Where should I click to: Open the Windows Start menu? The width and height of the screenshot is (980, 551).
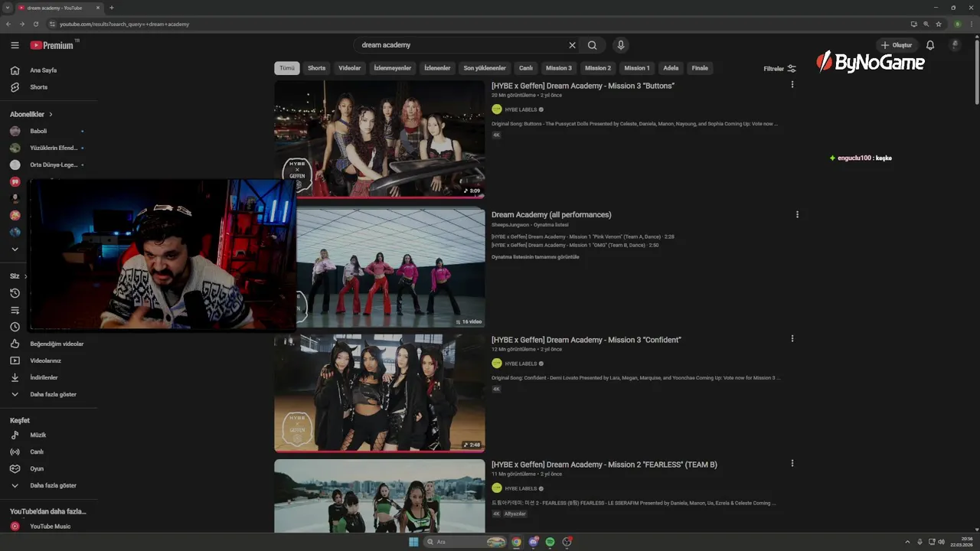click(x=413, y=542)
